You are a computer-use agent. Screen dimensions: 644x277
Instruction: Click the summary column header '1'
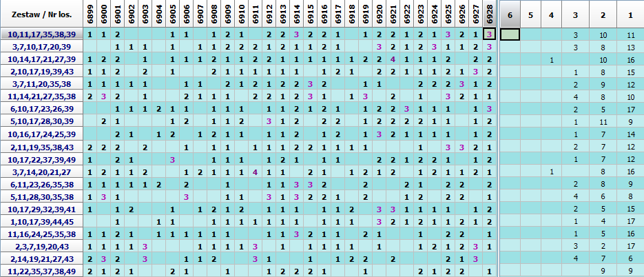631,14
